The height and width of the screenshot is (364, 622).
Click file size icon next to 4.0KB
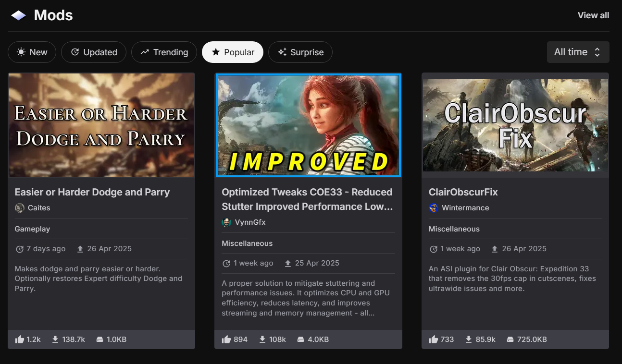pyautogui.click(x=300, y=340)
